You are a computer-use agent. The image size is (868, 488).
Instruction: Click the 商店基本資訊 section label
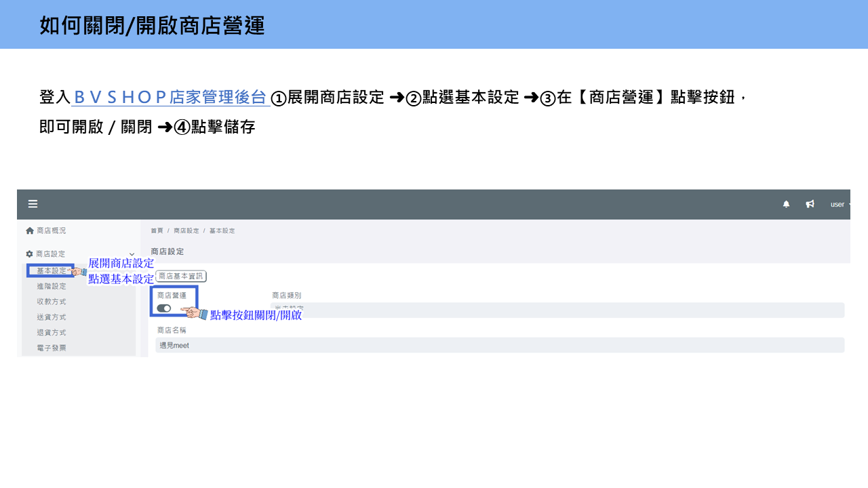(181, 276)
